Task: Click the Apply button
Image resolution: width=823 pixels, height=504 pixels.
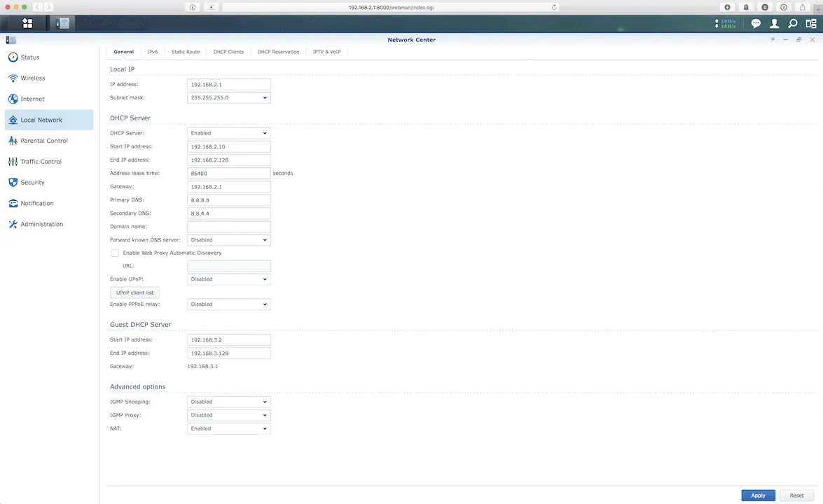Action: (758, 496)
